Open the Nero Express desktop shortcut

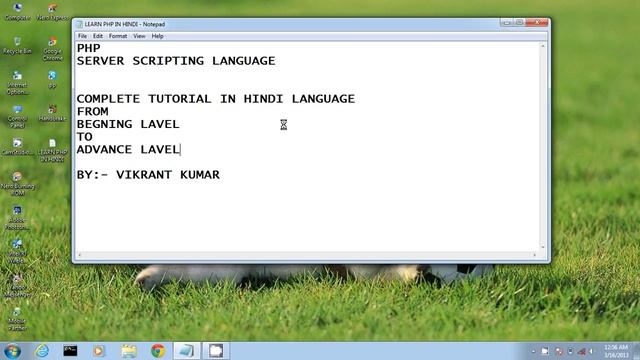[52, 11]
